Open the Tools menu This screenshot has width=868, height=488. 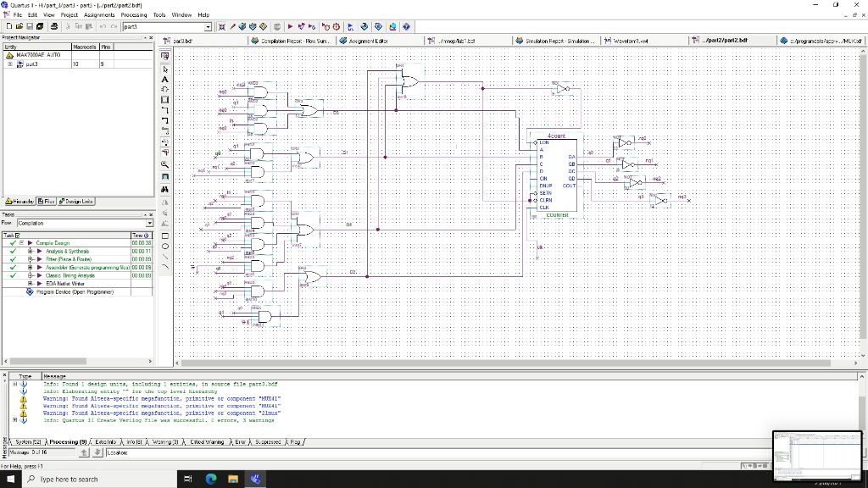tap(159, 15)
